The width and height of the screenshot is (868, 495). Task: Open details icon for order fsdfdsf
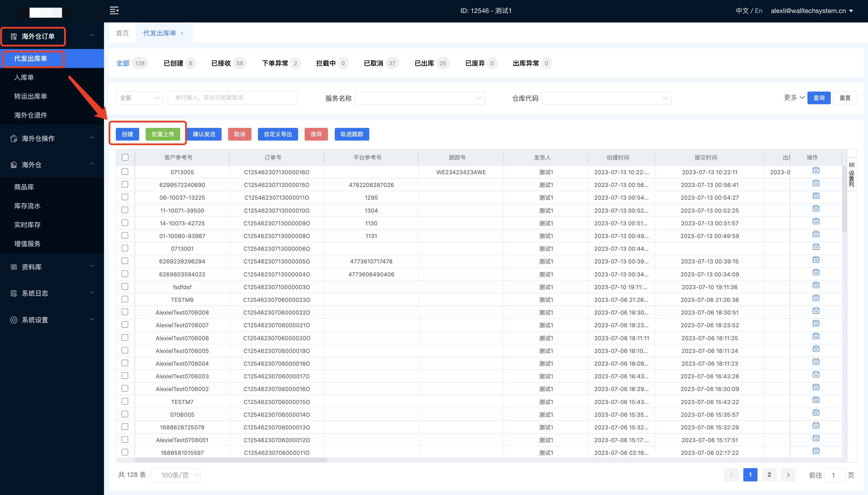click(x=816, y=285)
